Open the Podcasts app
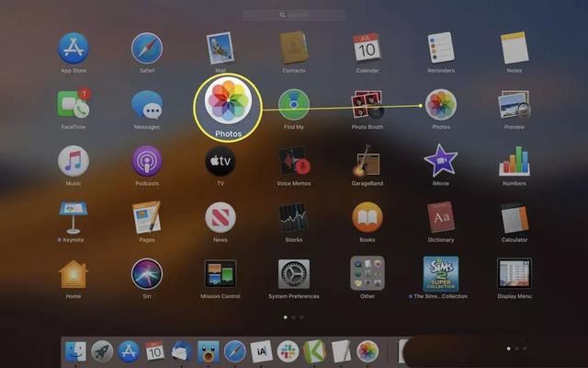 point(147,161)
